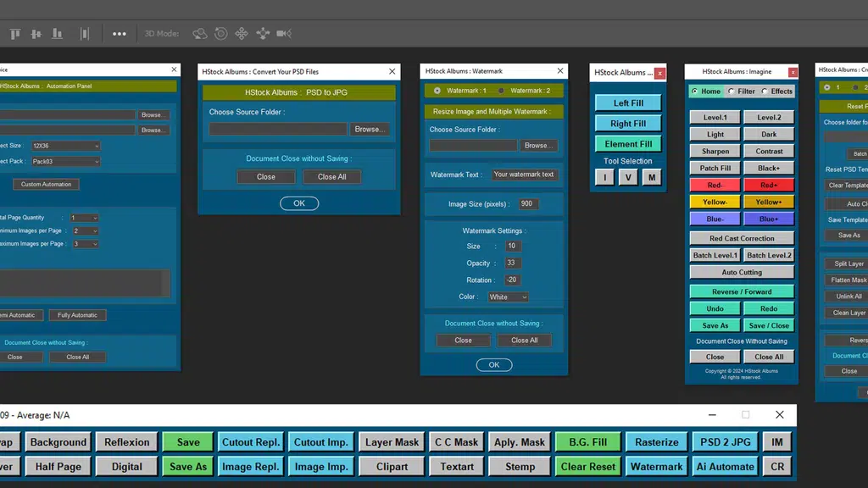868x488 pixels.
Task: Click the M tool selection button
Action: coord(652,178)
